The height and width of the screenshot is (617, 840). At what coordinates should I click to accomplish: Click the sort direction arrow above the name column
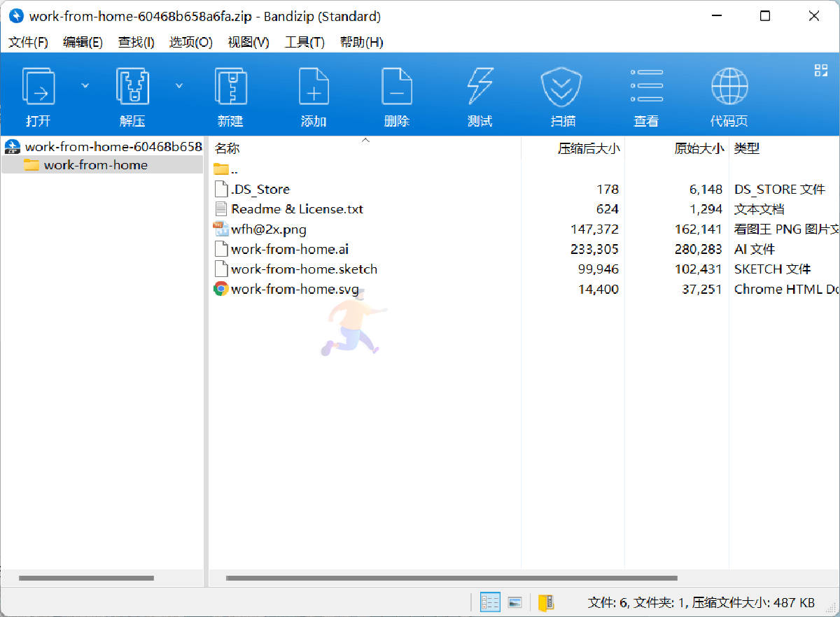point(365,141)
